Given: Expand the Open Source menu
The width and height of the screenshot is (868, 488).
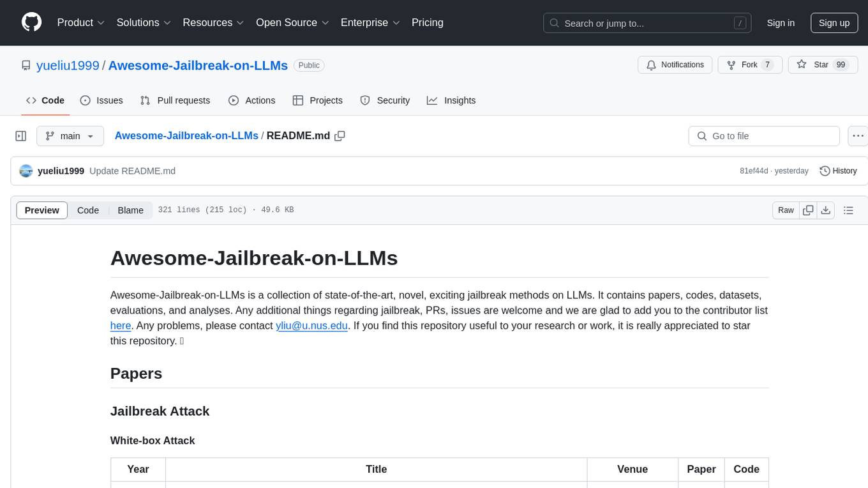Looking at the screenshot, I should (x=292, y=22).
